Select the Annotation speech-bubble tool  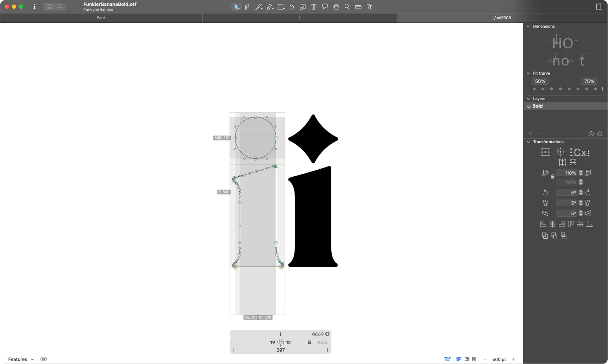point(325,7)
